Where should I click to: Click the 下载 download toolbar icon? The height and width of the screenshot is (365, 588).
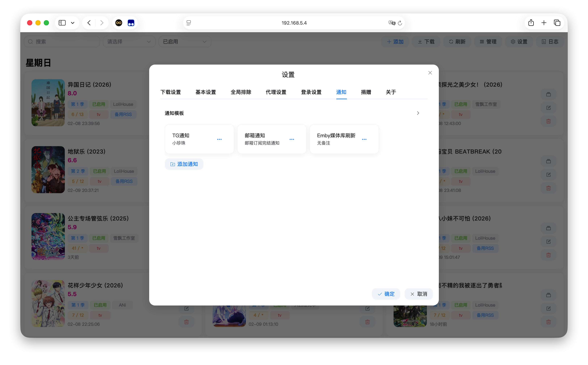(426, 41)
